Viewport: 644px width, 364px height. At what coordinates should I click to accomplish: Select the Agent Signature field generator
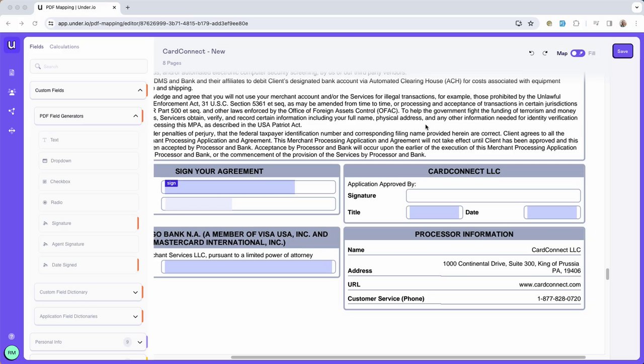point(89,244)
